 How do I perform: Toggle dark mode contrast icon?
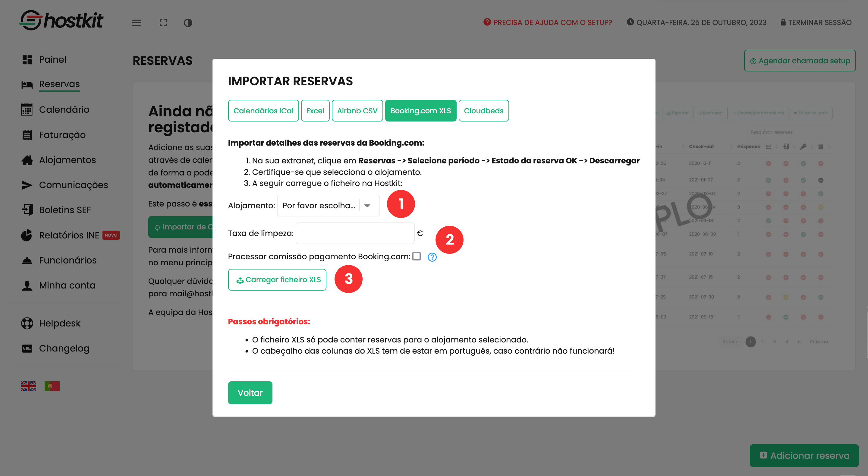coord(188,23)
